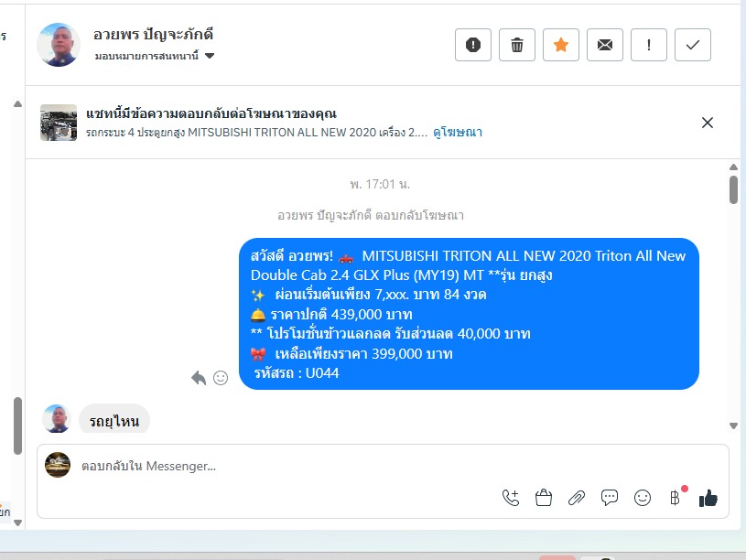Click the page avatar in composer
The height and width of the screenshot is (560, 746).
pyautogui.click(x=58, y=465)
